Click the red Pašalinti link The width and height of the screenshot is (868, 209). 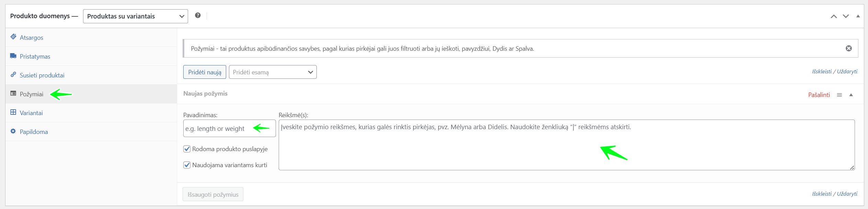coord(819,95)
